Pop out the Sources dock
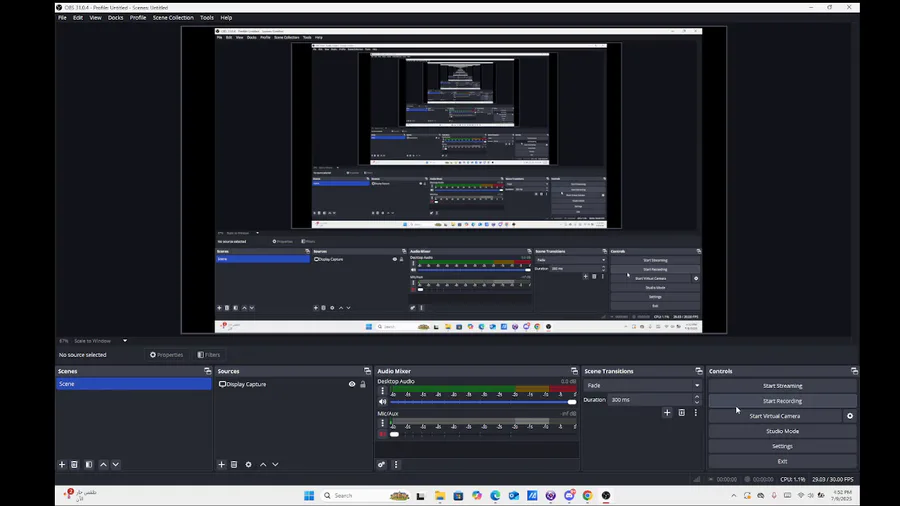Screen dimensions: 900x506 point(367,371)
